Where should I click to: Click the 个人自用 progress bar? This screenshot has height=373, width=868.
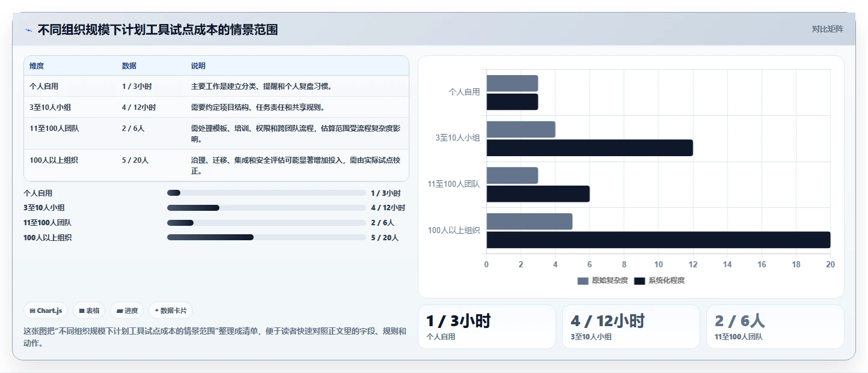coord(266,193)
